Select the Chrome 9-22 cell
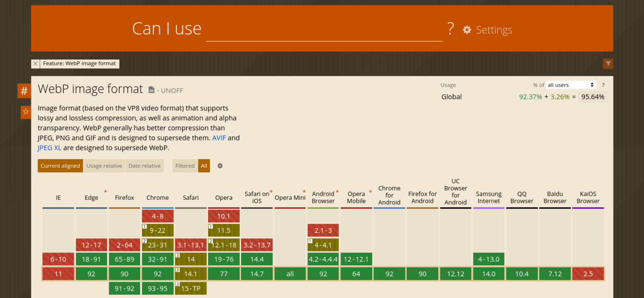644x298 pixels. [x=157, y=231]
